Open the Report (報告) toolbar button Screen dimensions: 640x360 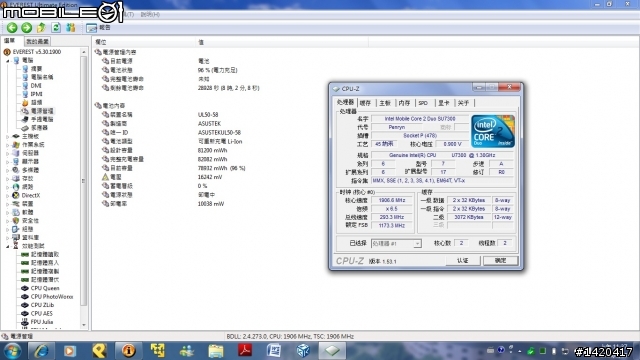click(x=98, y=27)
